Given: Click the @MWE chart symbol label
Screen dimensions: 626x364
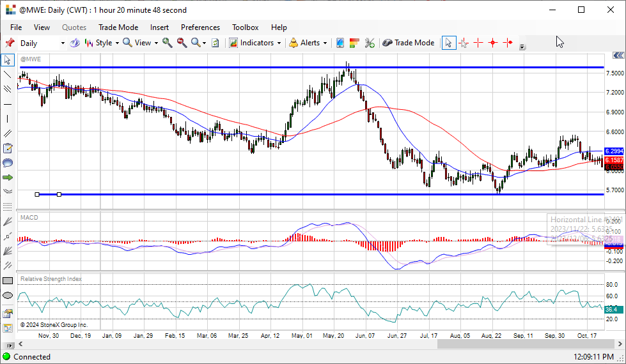Looking at the screenshot, I should [31, 59].
